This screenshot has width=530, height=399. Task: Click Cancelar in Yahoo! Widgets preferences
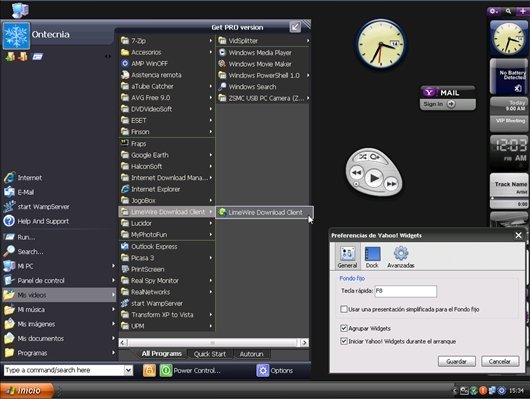coord(500,361)
